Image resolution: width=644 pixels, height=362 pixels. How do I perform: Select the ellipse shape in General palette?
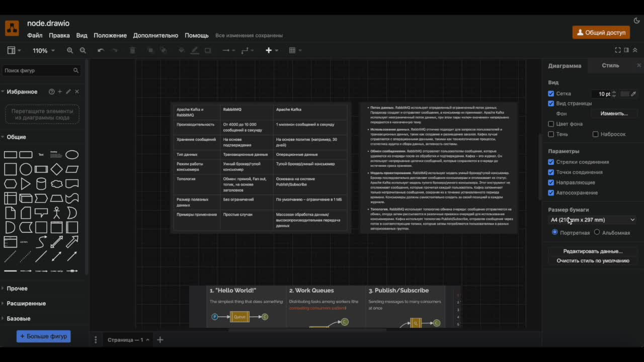pos(72,154)
